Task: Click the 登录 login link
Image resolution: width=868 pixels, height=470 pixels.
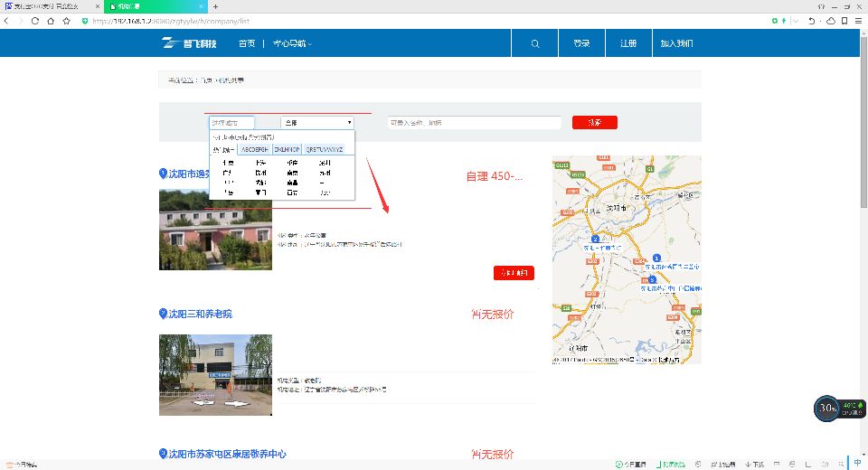Action: 581,43
